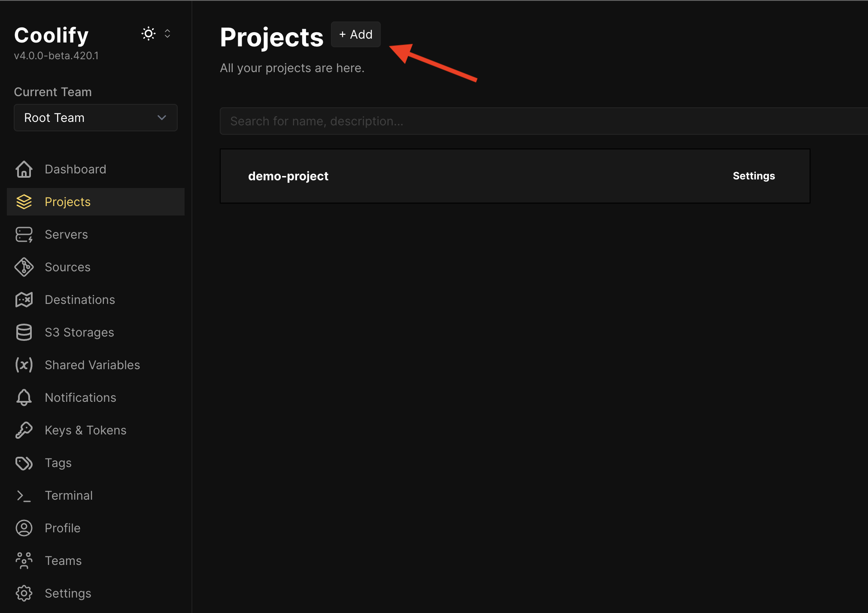Click the S3 Storages database icon
Screen dimensions: 868x613
click(24, 332)
